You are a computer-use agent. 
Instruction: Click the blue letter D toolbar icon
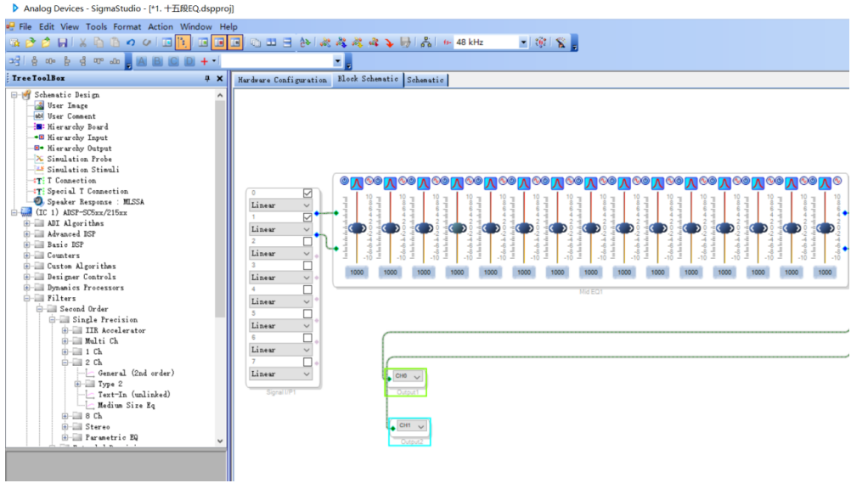(190, 61)
